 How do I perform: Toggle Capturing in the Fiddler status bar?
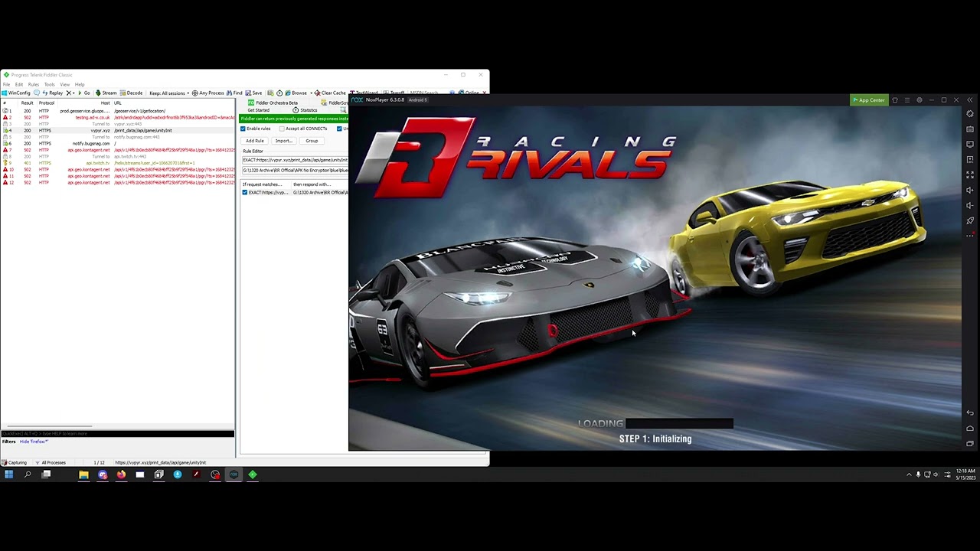(15, 462)
